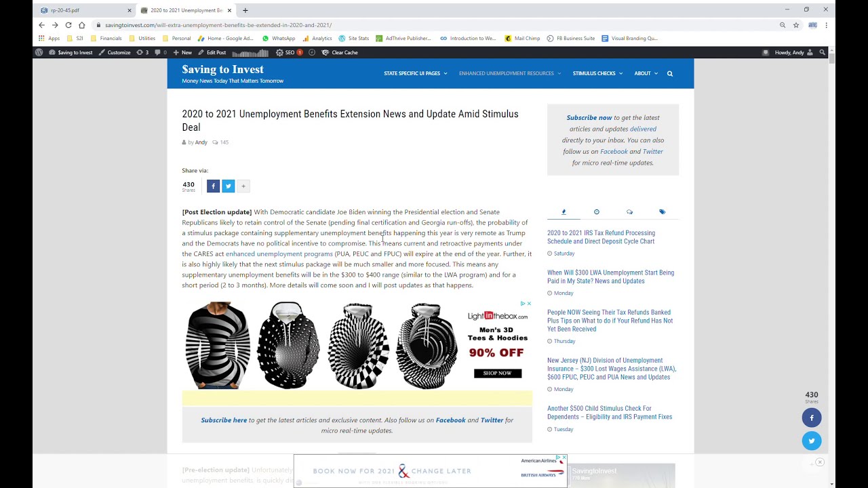Open the WordPress logo admin menu

point(39,52)
